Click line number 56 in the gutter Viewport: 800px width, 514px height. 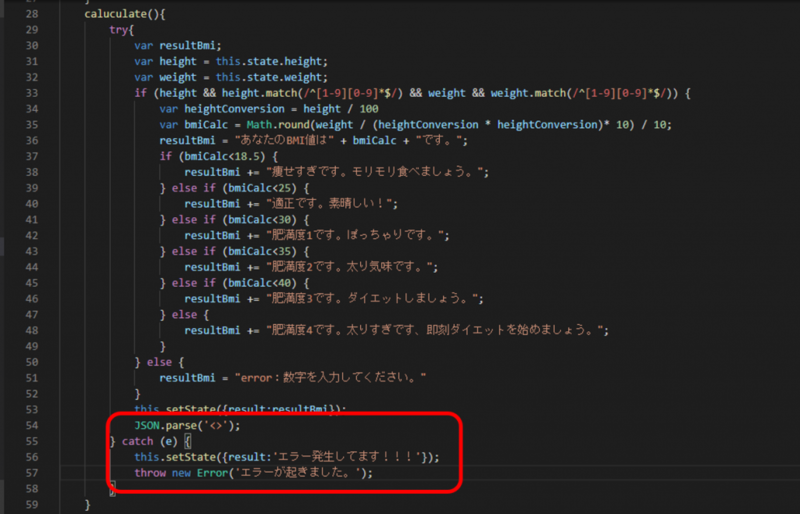point(31,457)
